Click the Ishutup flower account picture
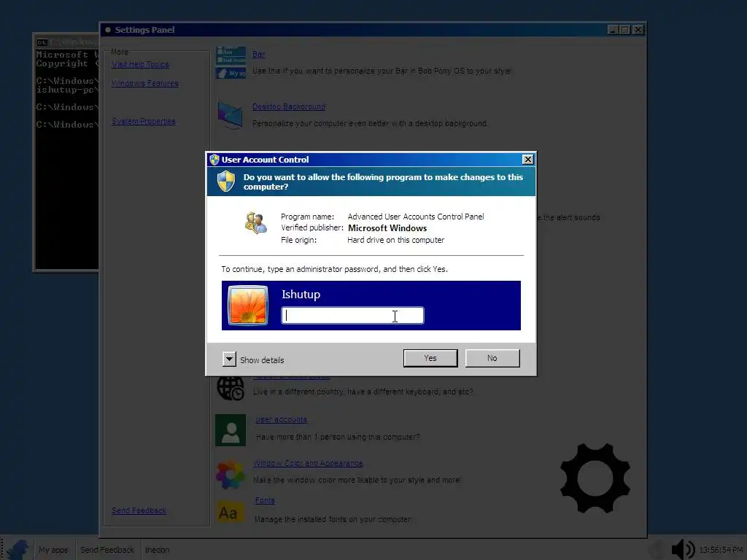 click(x=248, y=306)
